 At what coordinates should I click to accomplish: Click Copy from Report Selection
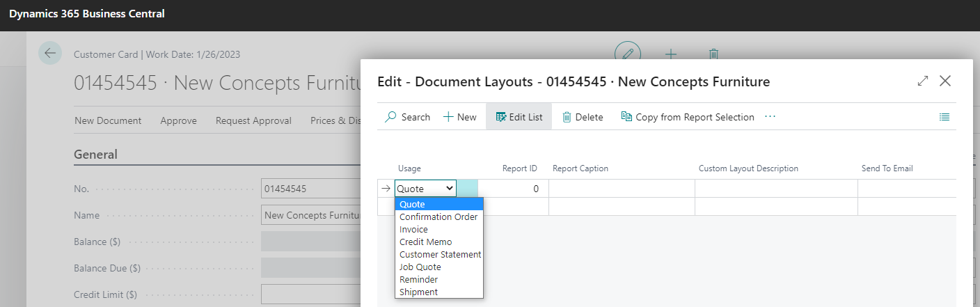coord(688,117)
